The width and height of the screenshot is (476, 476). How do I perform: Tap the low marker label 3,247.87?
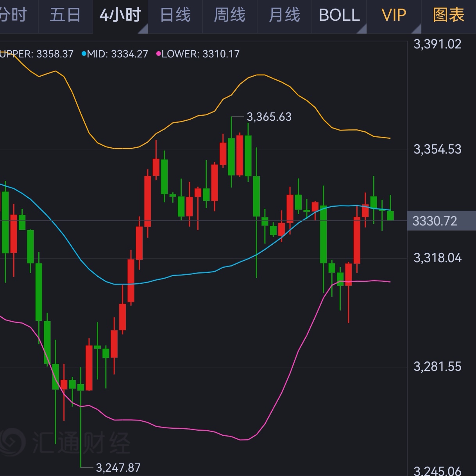[x=118, y=467]
